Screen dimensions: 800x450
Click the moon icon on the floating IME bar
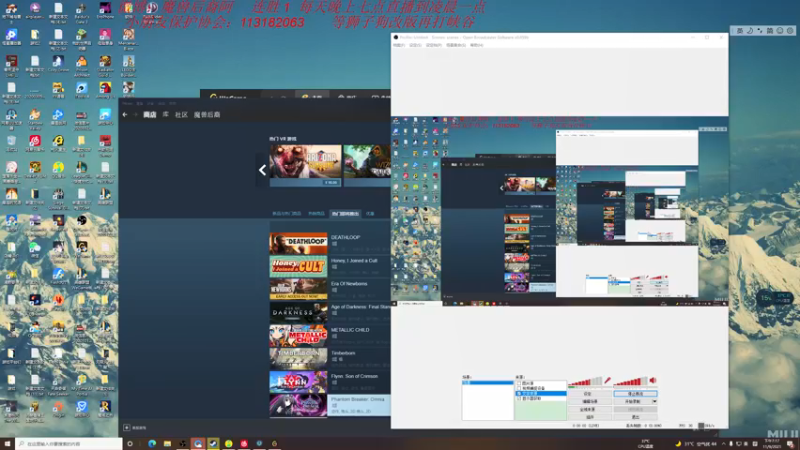click(x=749, y=31)
